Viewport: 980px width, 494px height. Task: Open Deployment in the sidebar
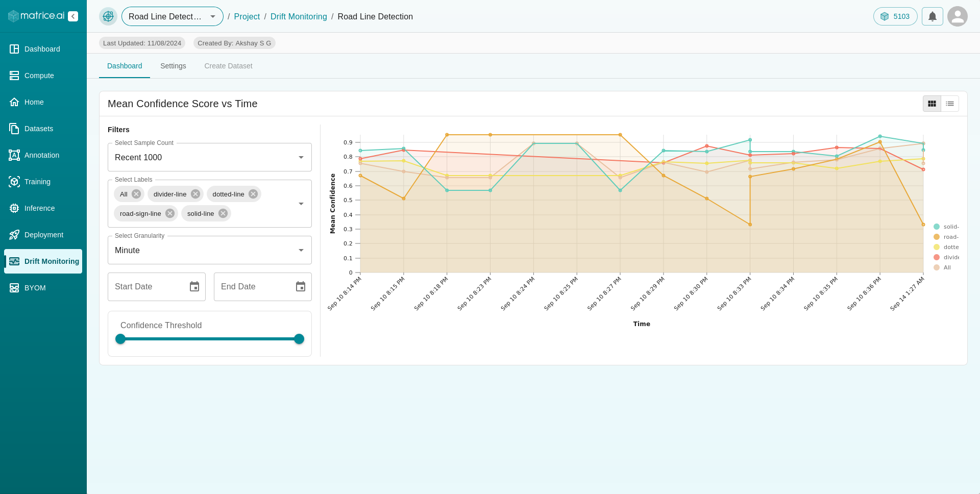[x=43, y=235]
